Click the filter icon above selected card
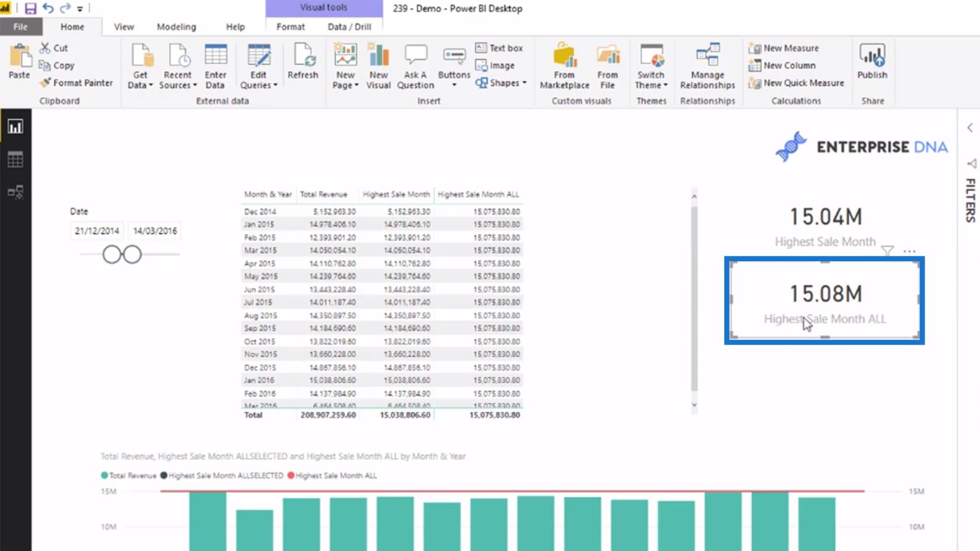Image resolution: width=980 pixels, height=551 pixels. (x=887, y=251)
